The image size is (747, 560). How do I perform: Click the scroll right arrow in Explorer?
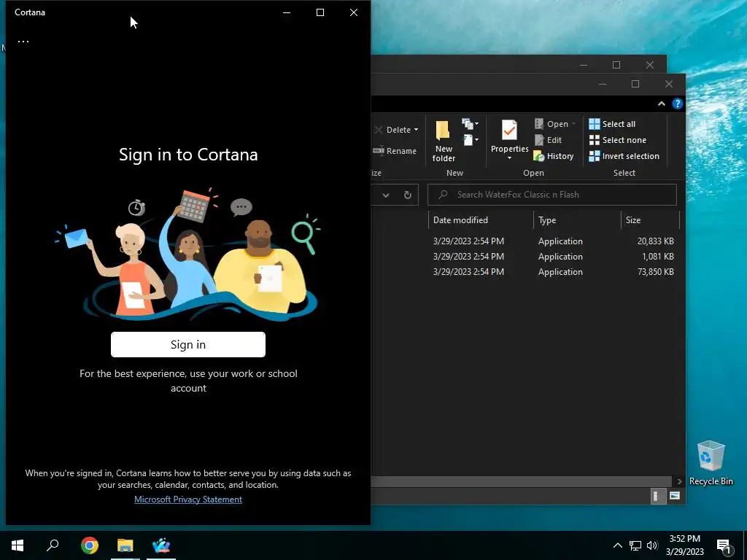[679, 481]
